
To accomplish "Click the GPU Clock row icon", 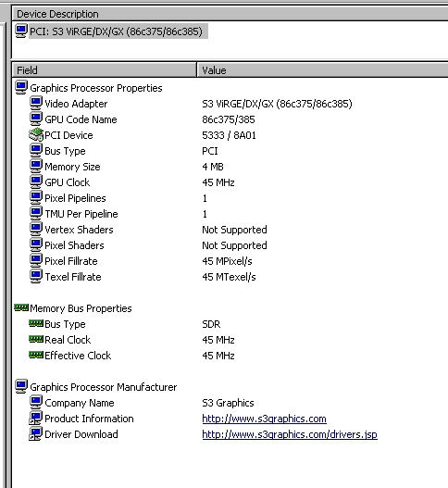I will (x=36, y=182).
